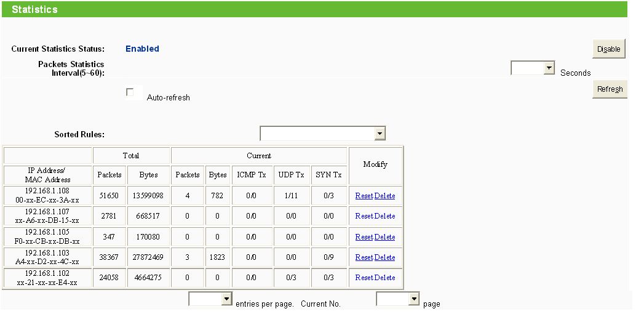This screenshot has height=322, width=644.
Task: Expand the Sorted Rules dropdown
Action: click(x=323, y=134)
